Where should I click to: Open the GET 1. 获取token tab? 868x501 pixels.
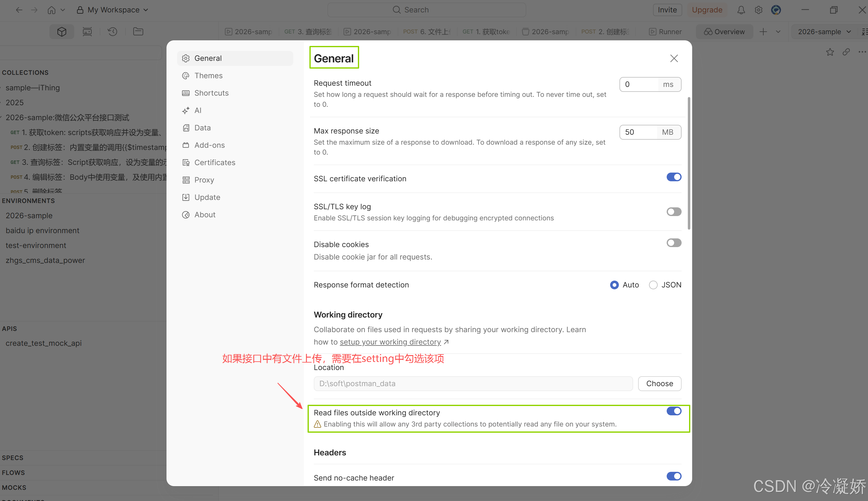point(486,32)
